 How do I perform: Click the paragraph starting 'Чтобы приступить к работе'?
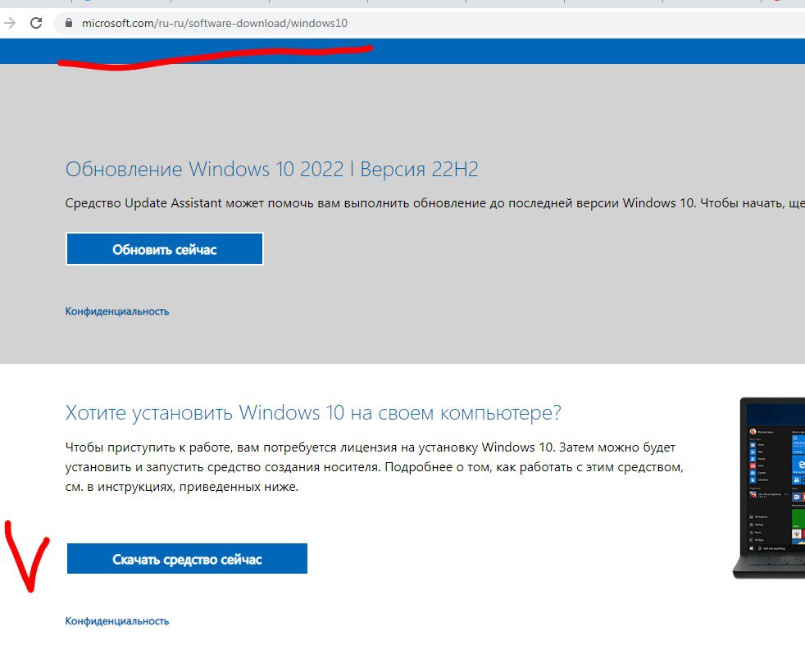point(375,467)
